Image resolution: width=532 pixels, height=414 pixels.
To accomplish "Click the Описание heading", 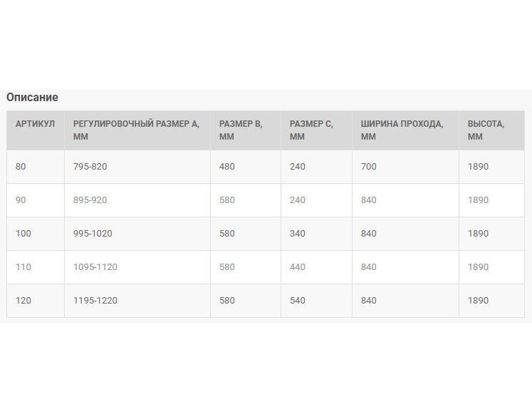I will pos(32,98).
